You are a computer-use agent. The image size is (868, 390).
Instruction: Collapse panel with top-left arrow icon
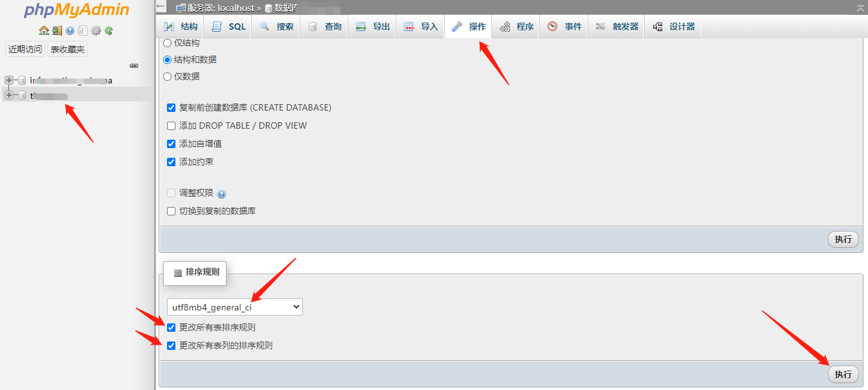(161, 6)
